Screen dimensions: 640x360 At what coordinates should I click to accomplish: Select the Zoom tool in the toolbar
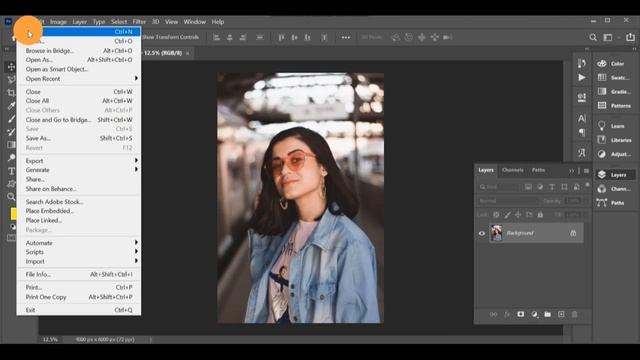click(x=11, y=197)
